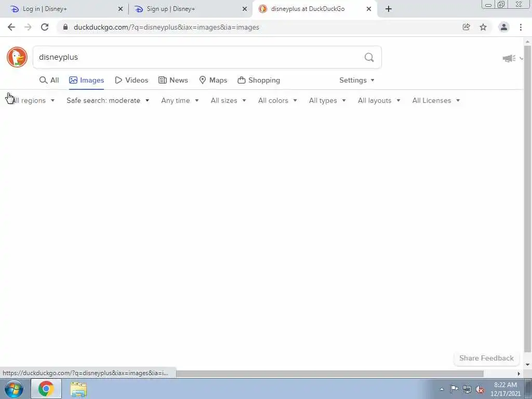The width and height of the screenshot is (532, 399).
Task: Click the vertical scrollbar up arrow
Action: (528, 41)
